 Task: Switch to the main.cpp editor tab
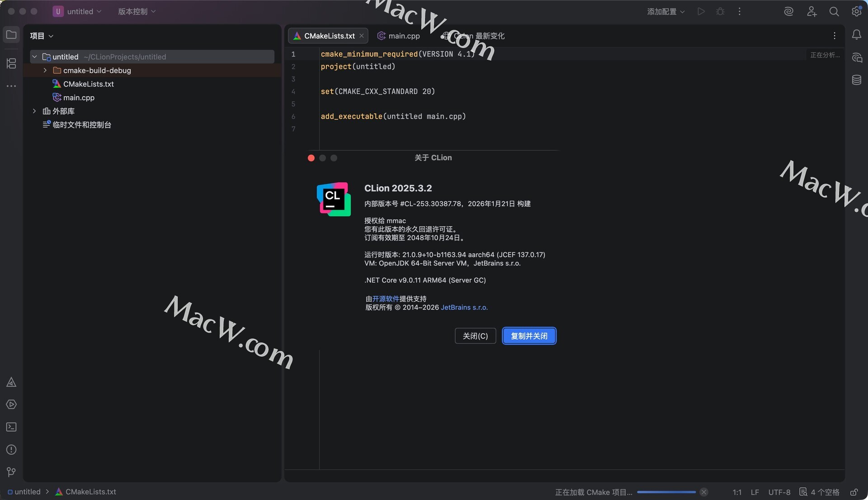coord(403,36)
